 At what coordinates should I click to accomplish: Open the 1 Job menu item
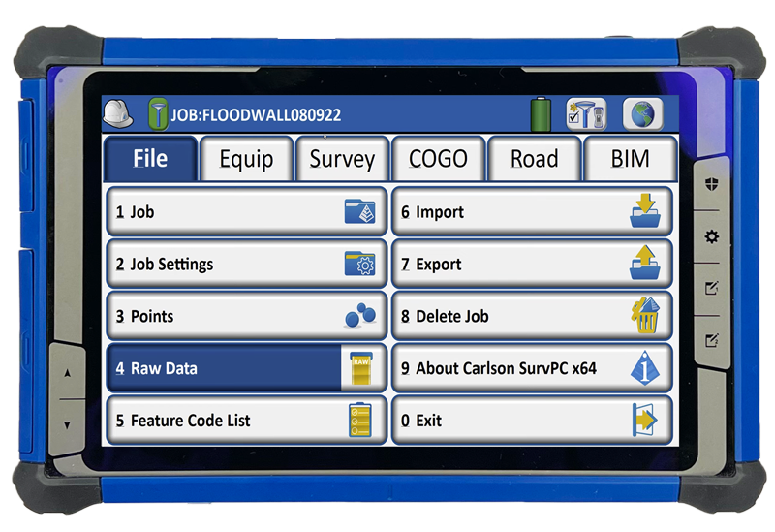tap(246, 212)
